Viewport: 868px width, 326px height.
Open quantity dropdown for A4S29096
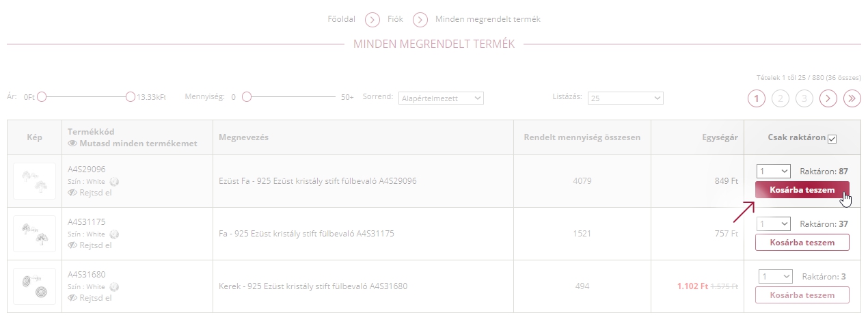pos(773,171)
